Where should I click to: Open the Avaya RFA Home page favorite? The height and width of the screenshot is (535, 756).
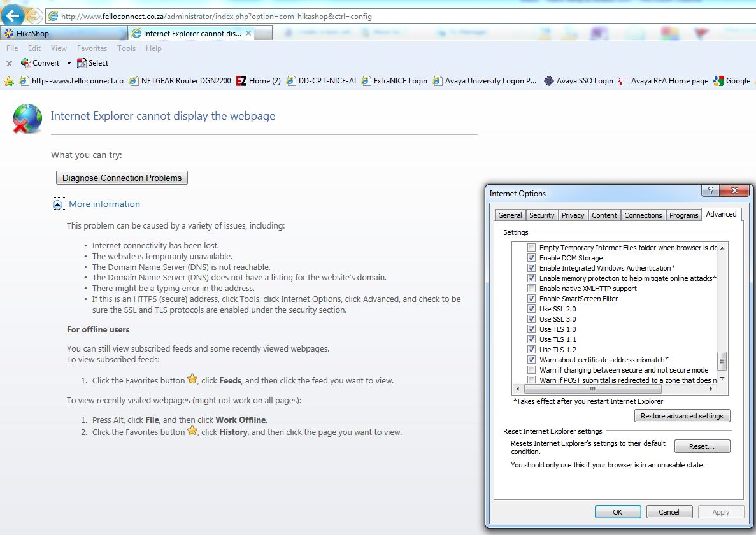[x=664, y=81]
